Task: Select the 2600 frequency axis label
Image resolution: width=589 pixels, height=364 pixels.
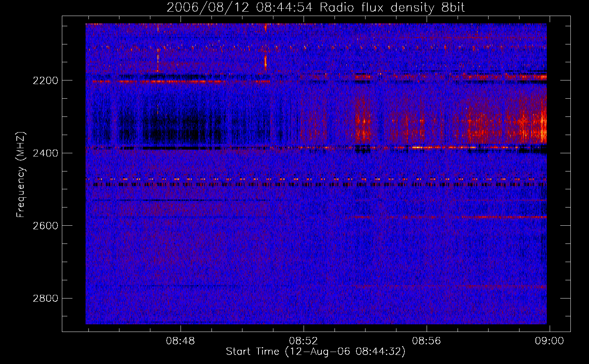Action: pos(45,226)
